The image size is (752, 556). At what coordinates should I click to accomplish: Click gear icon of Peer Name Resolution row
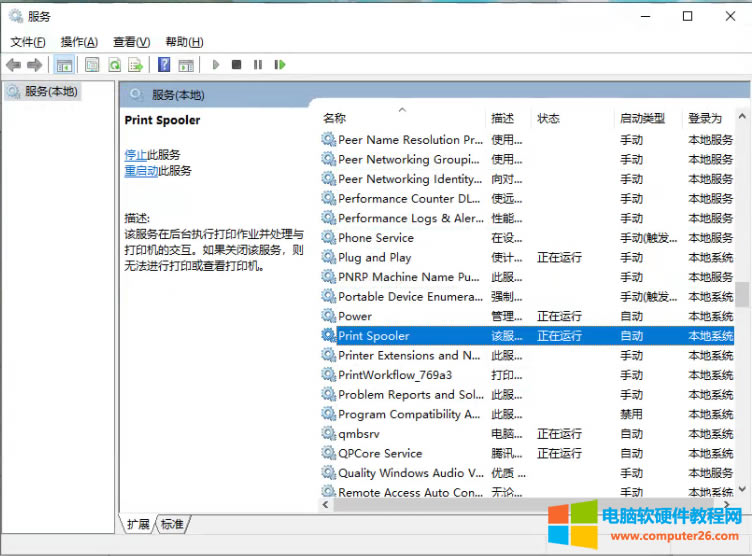coord(329,140)
